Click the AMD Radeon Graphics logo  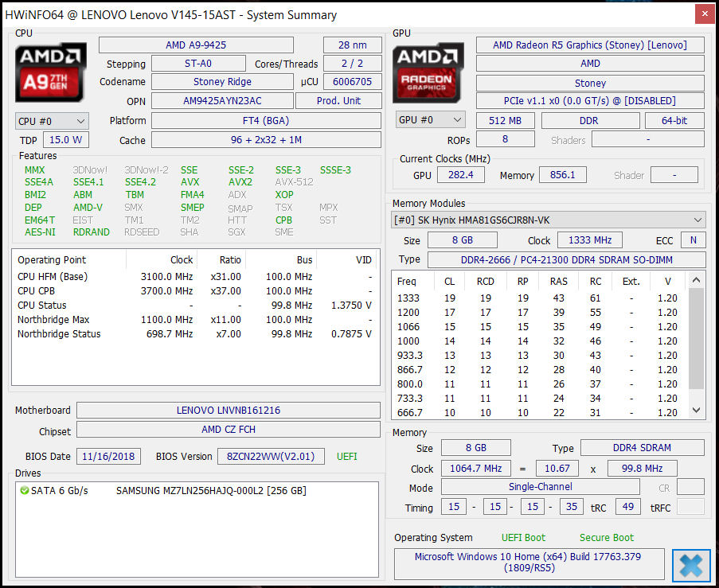pos(428,72)
